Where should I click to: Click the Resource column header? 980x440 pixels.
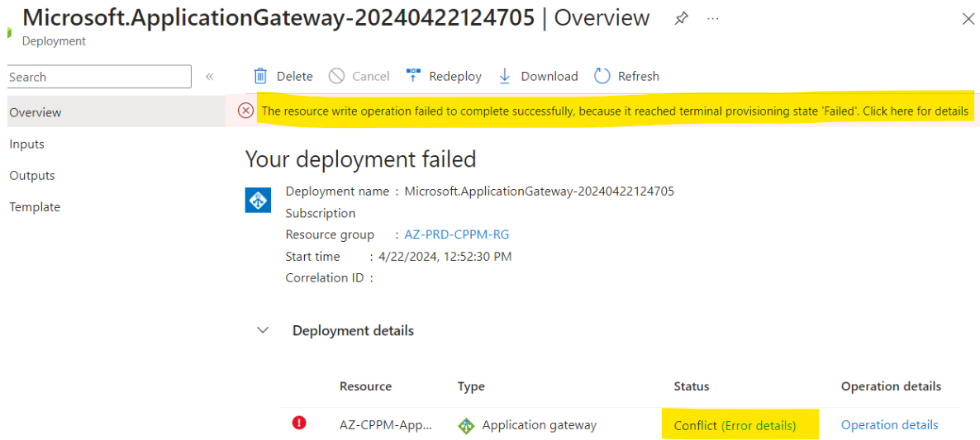(365, 386)
